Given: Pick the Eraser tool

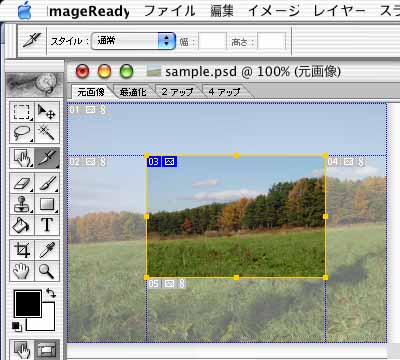Looking at the screenshot, I should click(22, 183).
